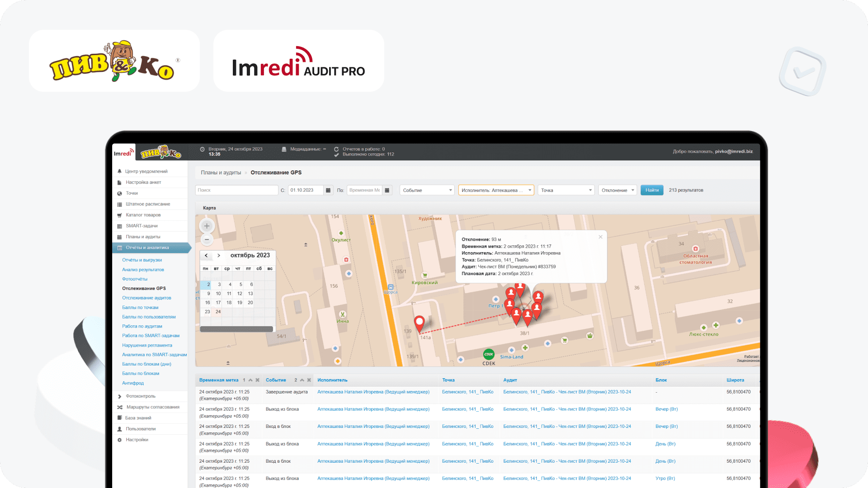Click the lone red marker near 141а
The height and width of the screenshot is (488, 868).
419,323
